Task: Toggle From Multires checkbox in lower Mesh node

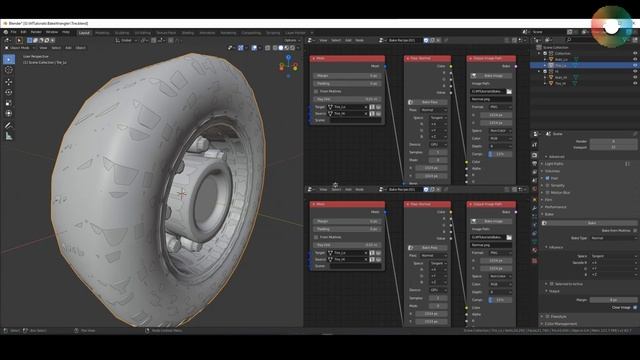Action: pyautogui.click(x=316, y=237)
